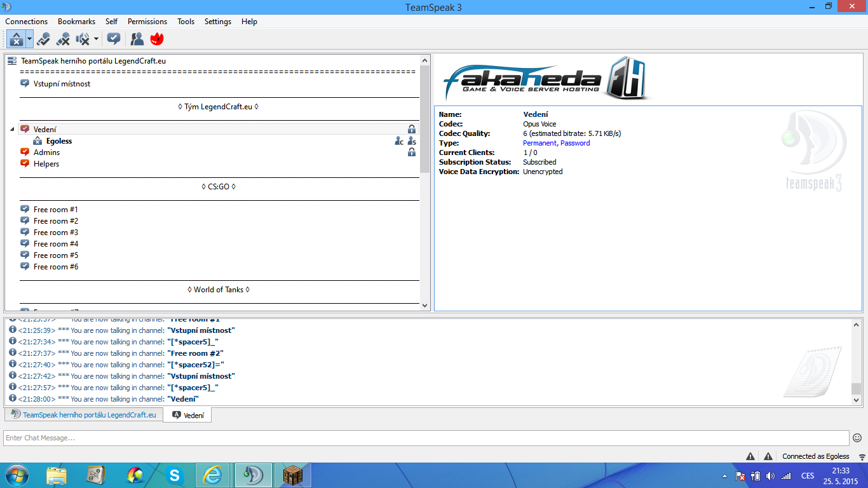Toggle subscribe to all channels icon
The image size is (868, 488).
[114, 39]
